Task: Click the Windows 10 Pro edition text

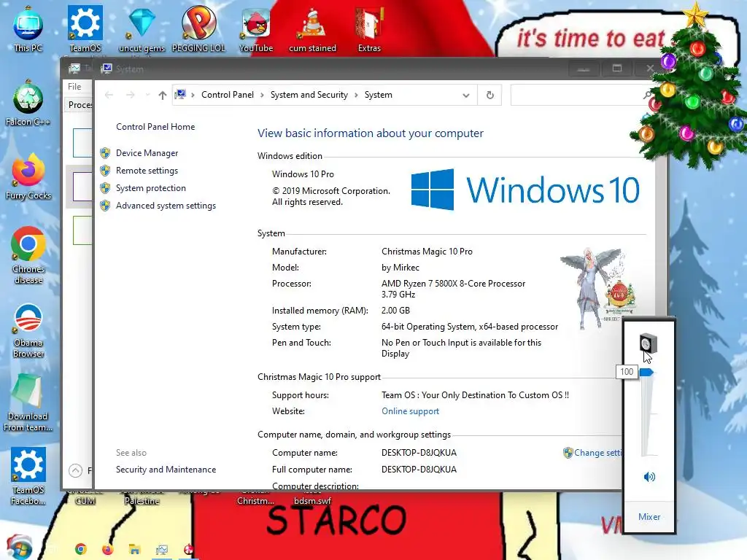Action: [x=303, y=174]
